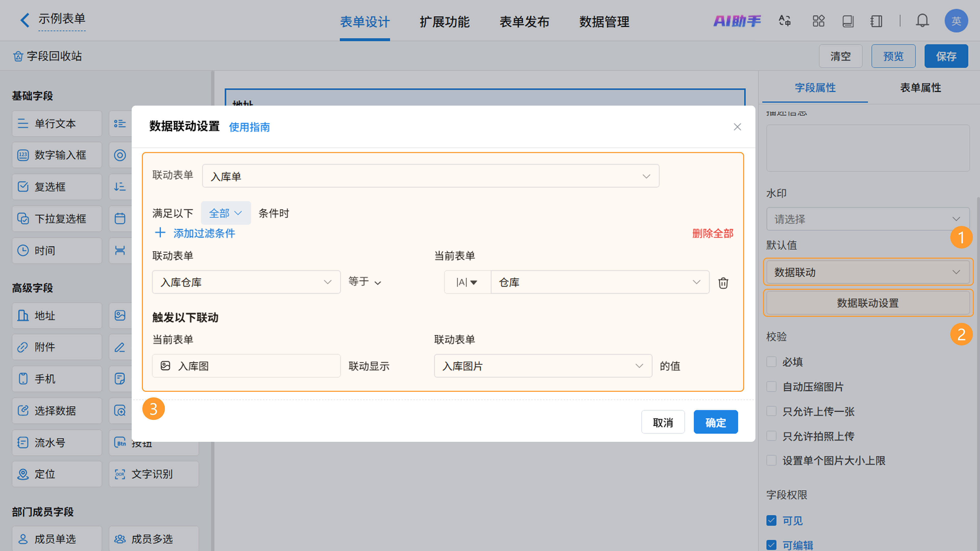
Task: Open the 入库图片 linked field dropdown
Action: [x=543, y=366]
